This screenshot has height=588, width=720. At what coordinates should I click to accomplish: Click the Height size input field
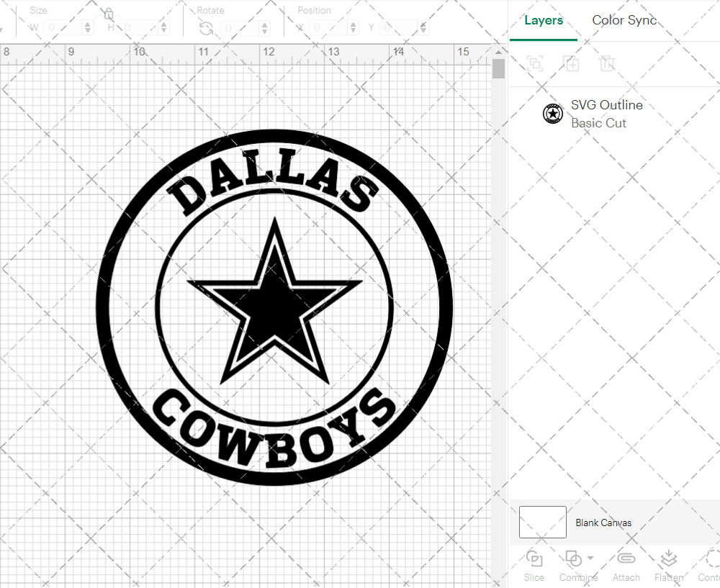(x=139, y=27)
